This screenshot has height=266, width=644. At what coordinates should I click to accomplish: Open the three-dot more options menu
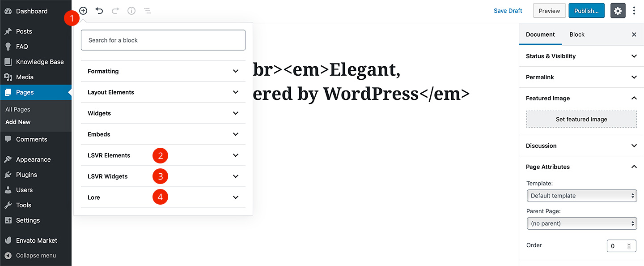tap(634, 11)
